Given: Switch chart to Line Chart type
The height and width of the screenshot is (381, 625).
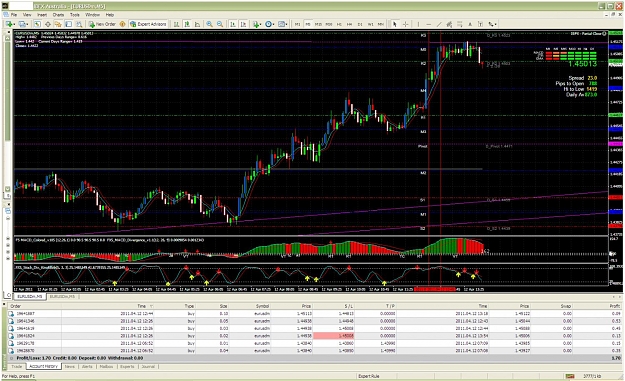Looking at the screenshot, I should pyautogui.click(x=197, y=24).
